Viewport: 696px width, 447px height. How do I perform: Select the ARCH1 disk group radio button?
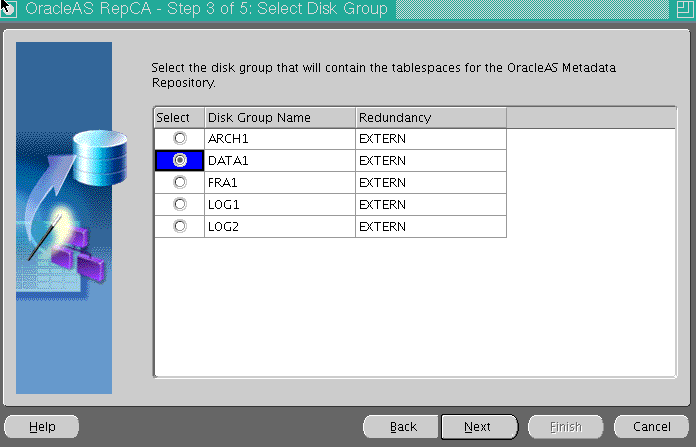(x=180, y=138)
